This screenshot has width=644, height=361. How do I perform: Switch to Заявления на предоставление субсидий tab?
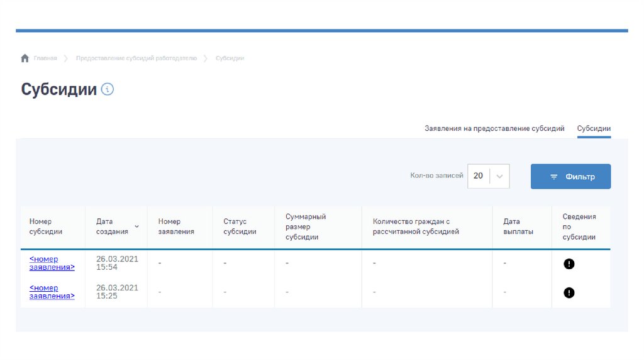pyautogui.click(x=494, y=128)
